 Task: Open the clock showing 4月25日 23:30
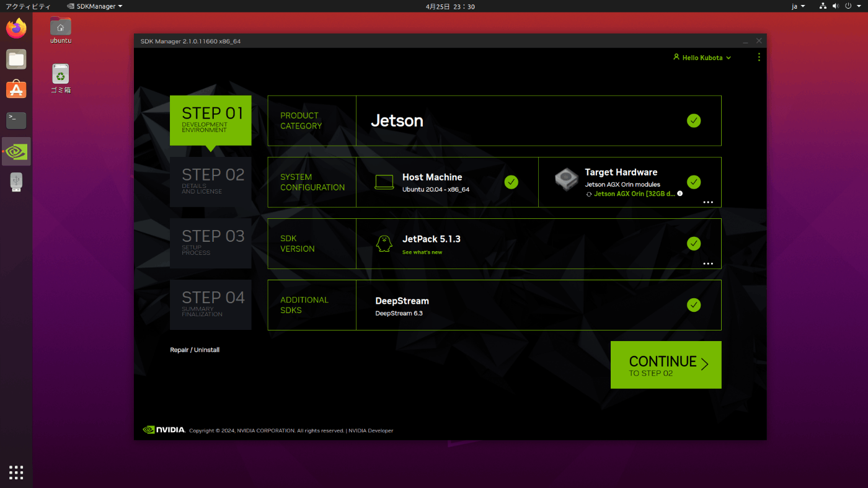(450, 6)
